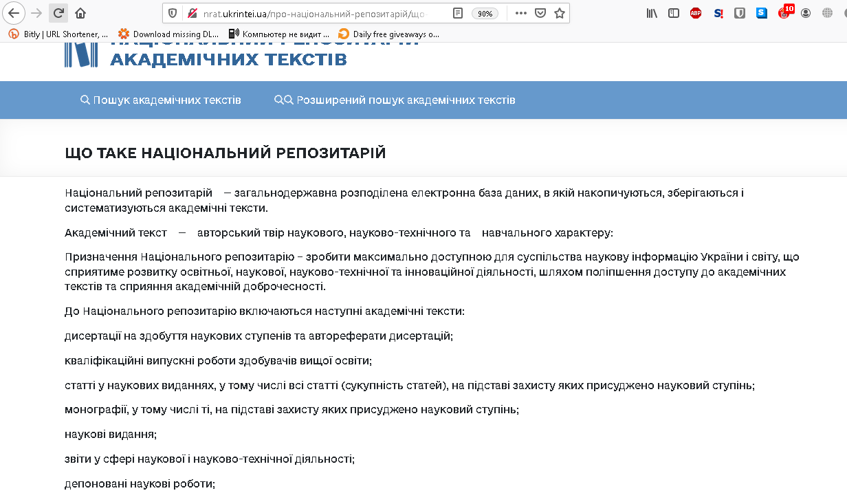
Task: Open the Library bookshelf icon
Action: click(x=652, y=13)
